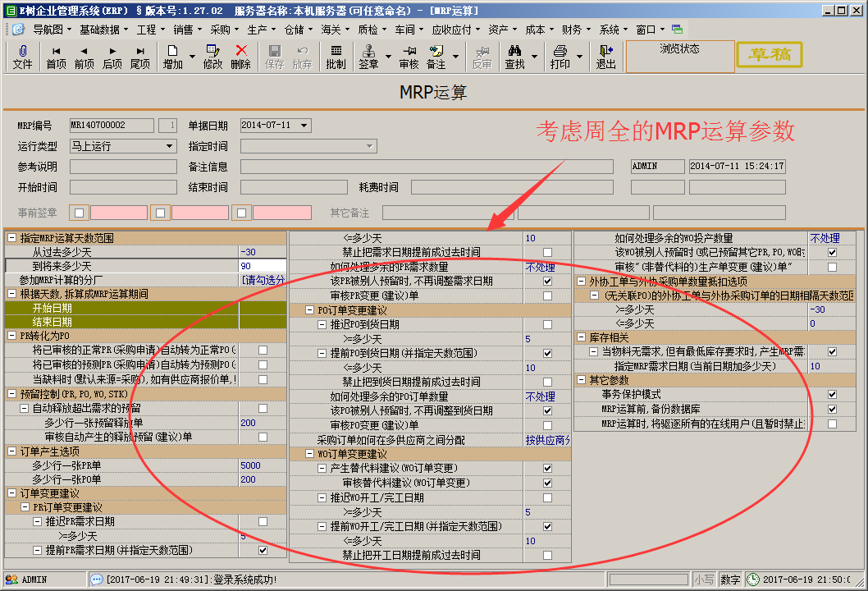
Task: Click the 修改 edit icon
Action: (x=212, y=51)
